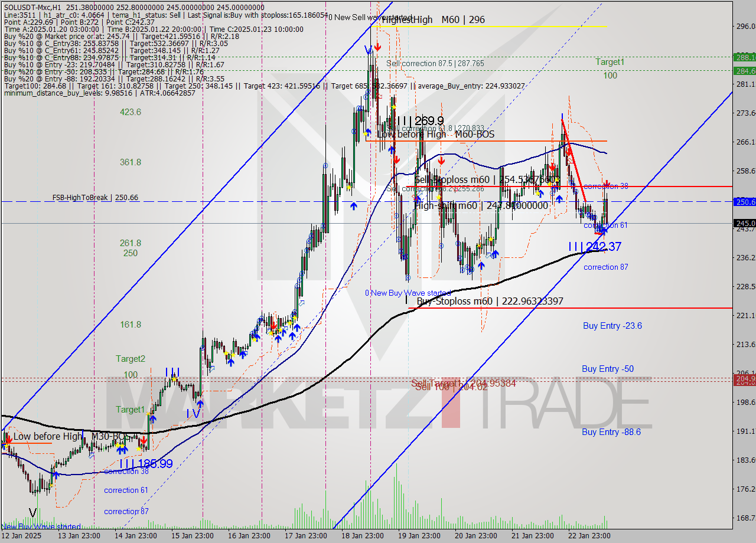Click the 'Sell 100 | 204.02' label
This screenshot has height=543, width=756.
pos(451,387)
